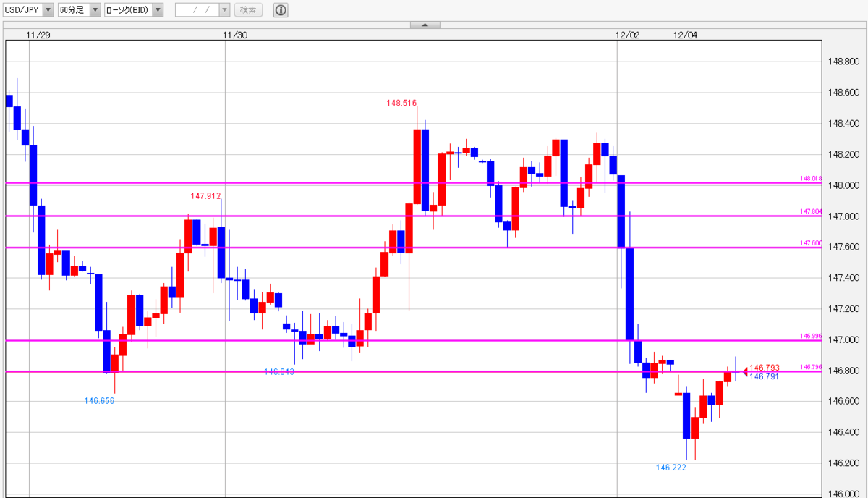Viewport: 868px width, 498px height.
Task: Select the 146.996 horizontal line label
Action: click(x=811, y=336)
